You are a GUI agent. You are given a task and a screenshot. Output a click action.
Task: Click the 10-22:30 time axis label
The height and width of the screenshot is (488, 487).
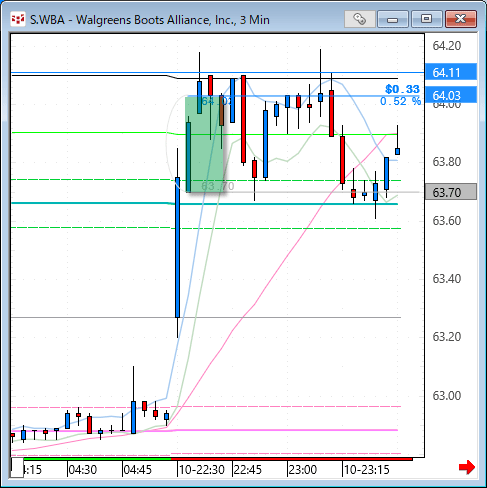202,470
